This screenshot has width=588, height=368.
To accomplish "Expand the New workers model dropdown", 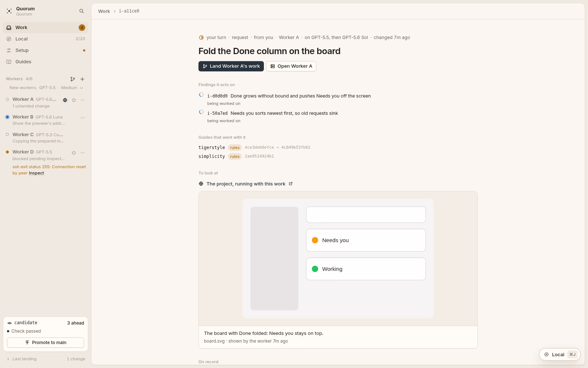I will pyautogui.click(x=46, y=88).
